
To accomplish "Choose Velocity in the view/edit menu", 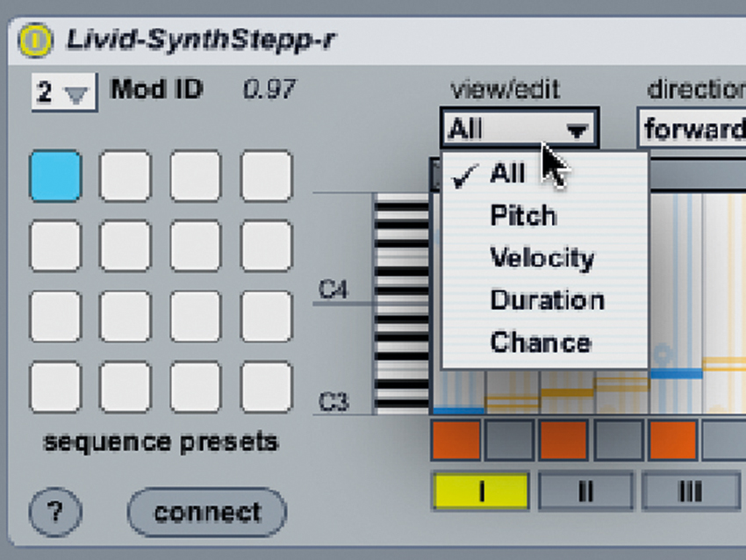I will (545, 258).
